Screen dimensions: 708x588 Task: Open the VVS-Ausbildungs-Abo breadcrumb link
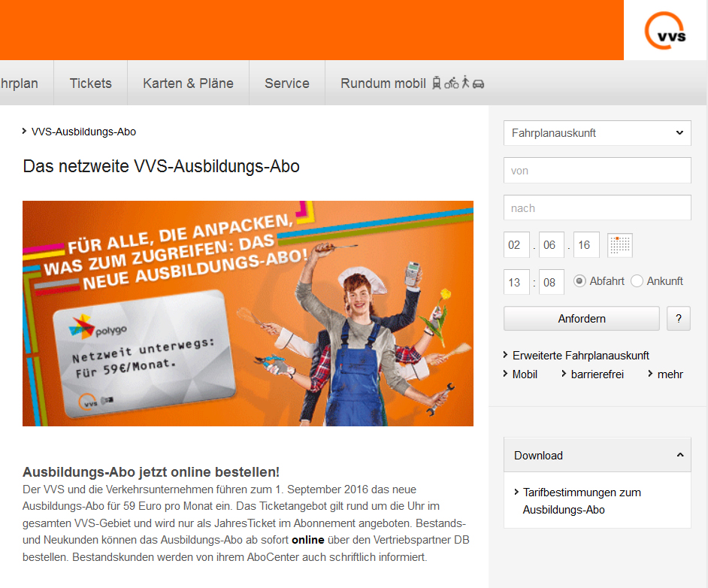[83, 132]
